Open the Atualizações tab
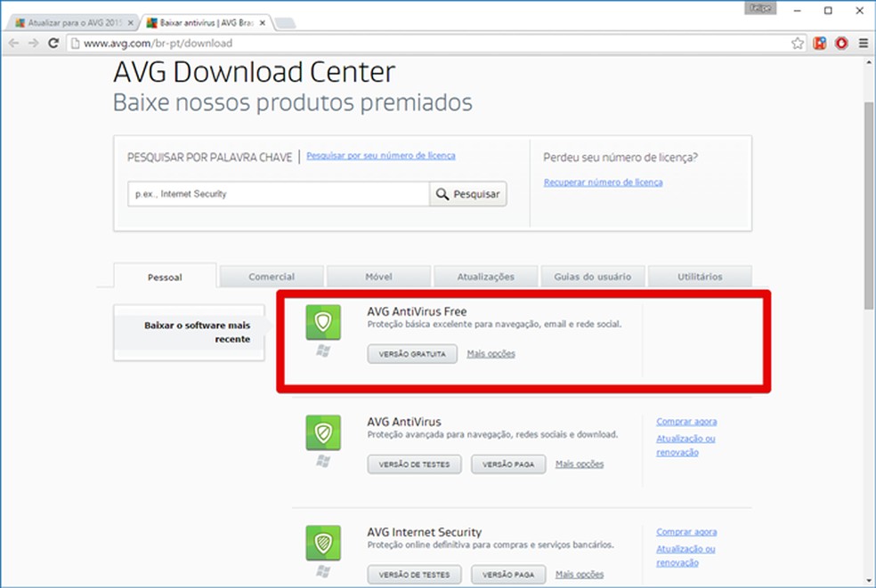The image size is (876, 588). [485, 277]
